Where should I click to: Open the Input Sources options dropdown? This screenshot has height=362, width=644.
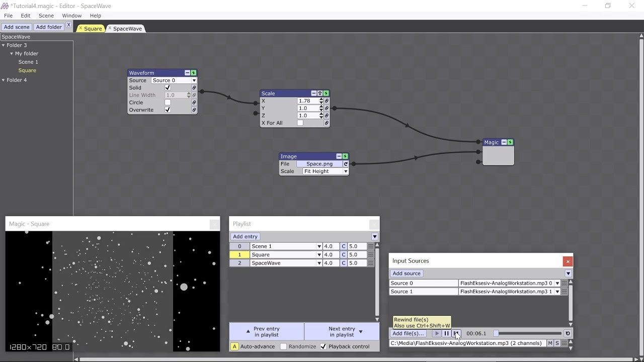coord(568,274)
